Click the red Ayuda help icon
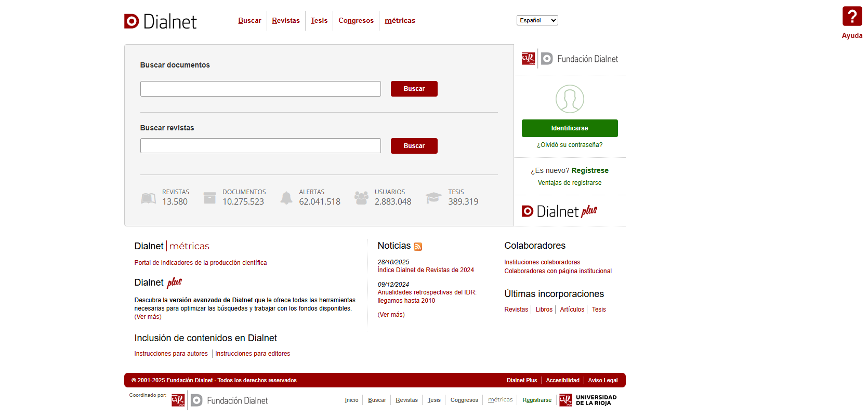This screenshot has height=417, width=868. [852, 17]
